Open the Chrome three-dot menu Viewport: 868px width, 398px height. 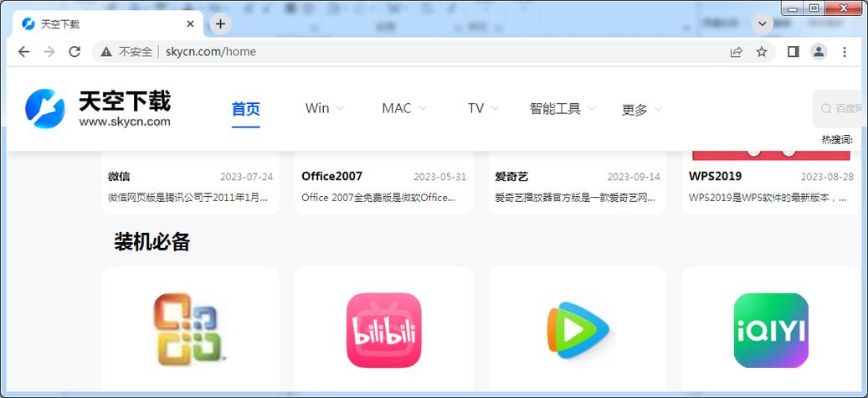click(x=845, y=52)
